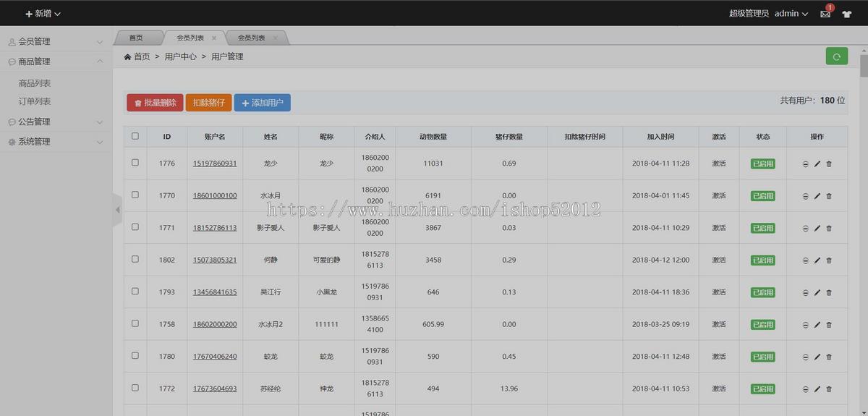This screenshot has width=868, height=416.
Task: Check the box for user ID 1780
Action: (x=135, y=355)
